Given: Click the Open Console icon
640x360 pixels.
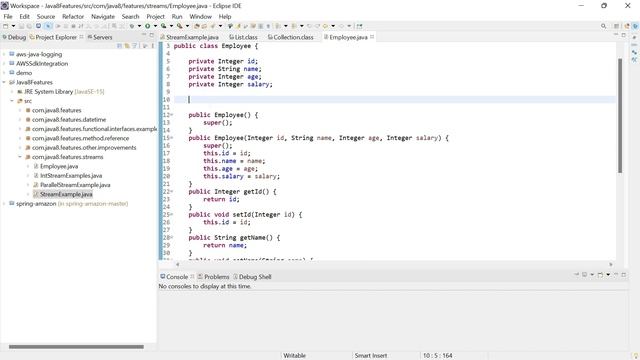Looking at the screenshot, I should (x=600, y=275).
